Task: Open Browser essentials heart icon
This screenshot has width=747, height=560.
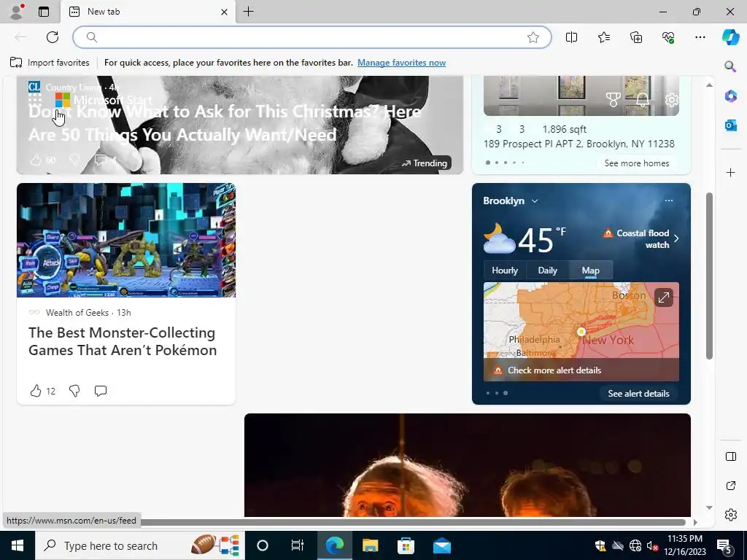Action: point(668,37)
